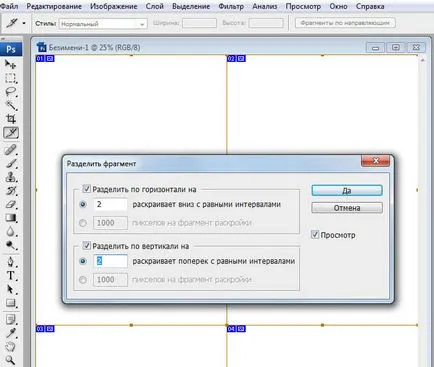Maximize the Безимени-1 document window

click(x=395, y=48)
